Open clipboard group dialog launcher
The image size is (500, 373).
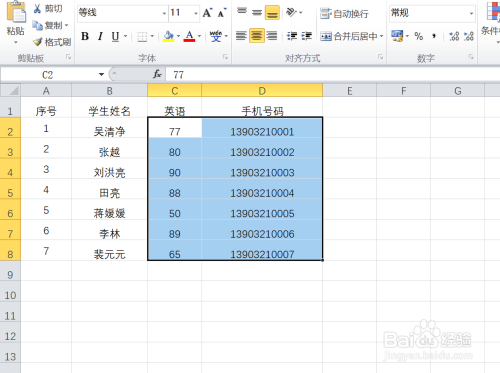point(68,57)
